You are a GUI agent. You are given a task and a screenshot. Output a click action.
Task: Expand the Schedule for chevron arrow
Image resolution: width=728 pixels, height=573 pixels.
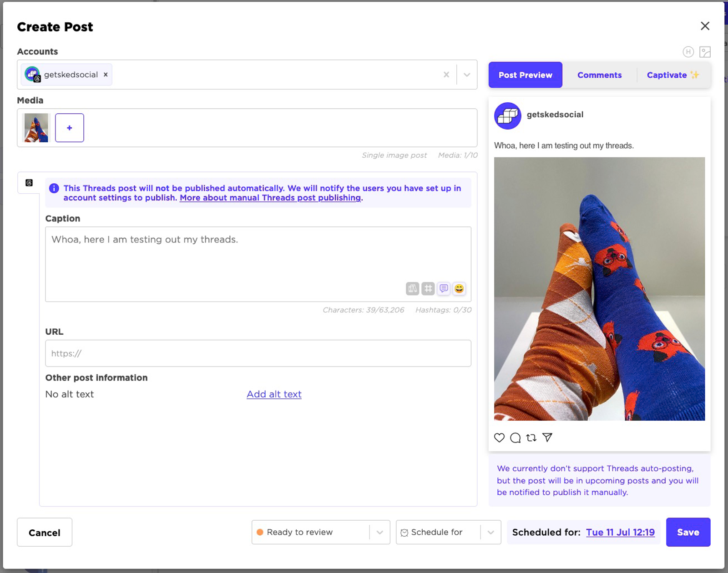[x=491, y=532]
